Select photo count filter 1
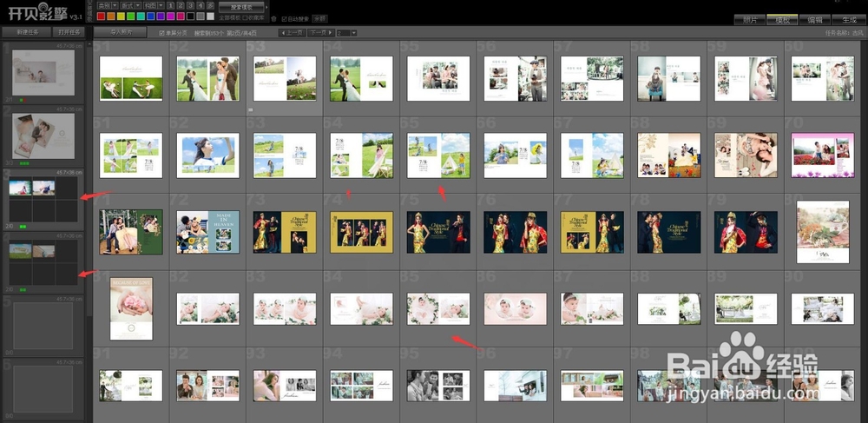 click(x=170, y=5)
